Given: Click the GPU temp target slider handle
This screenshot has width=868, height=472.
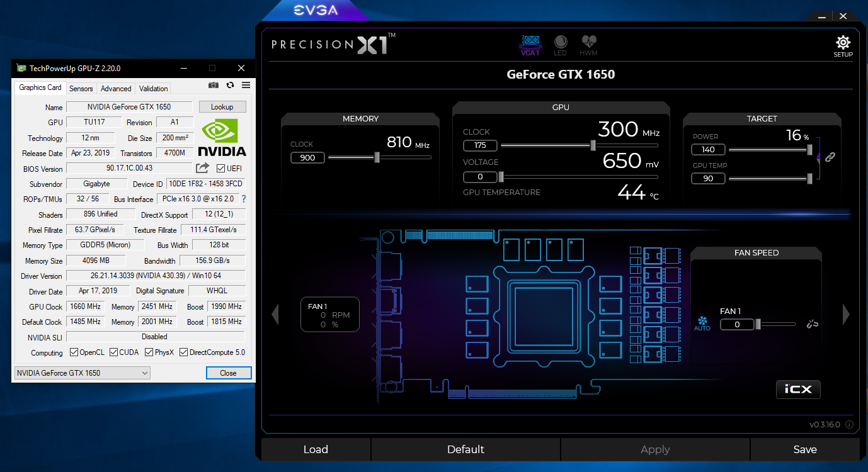Looking at the screenshot, I should [x=809, y=179].
